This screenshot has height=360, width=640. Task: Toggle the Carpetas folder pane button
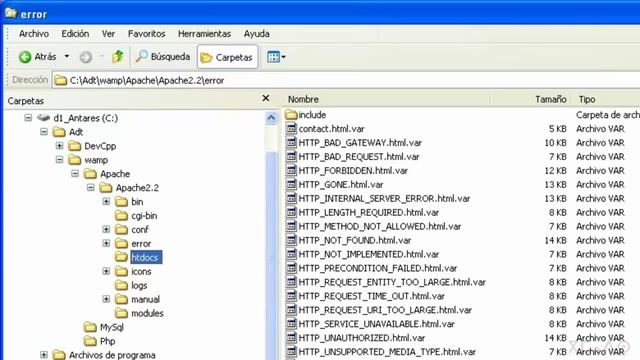pos(227,57)
